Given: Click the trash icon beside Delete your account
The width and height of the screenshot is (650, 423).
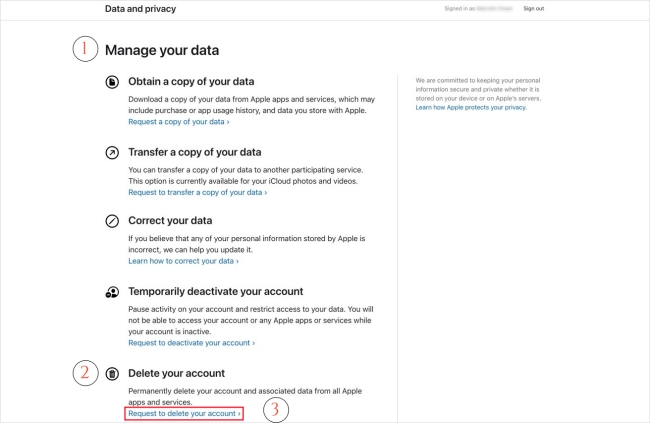Looking at the screenshot, I should click(112, 374).
